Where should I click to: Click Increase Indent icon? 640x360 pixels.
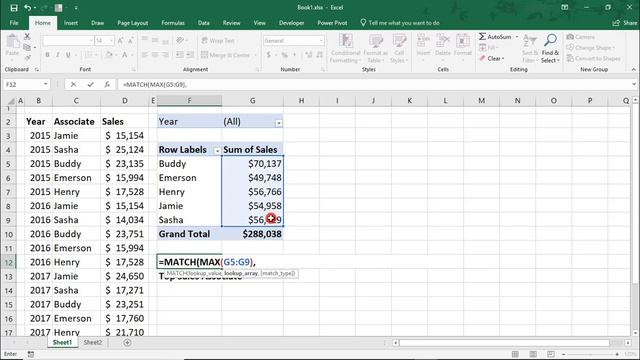190,55
